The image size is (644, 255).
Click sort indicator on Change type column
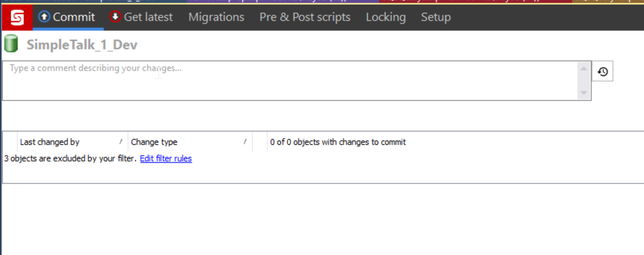(x=245, y=142)
